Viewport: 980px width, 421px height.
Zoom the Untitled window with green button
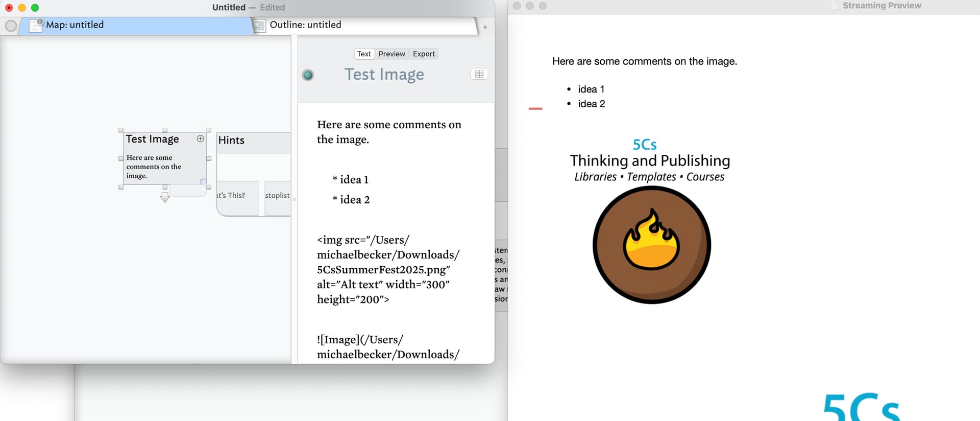[35, 8]
